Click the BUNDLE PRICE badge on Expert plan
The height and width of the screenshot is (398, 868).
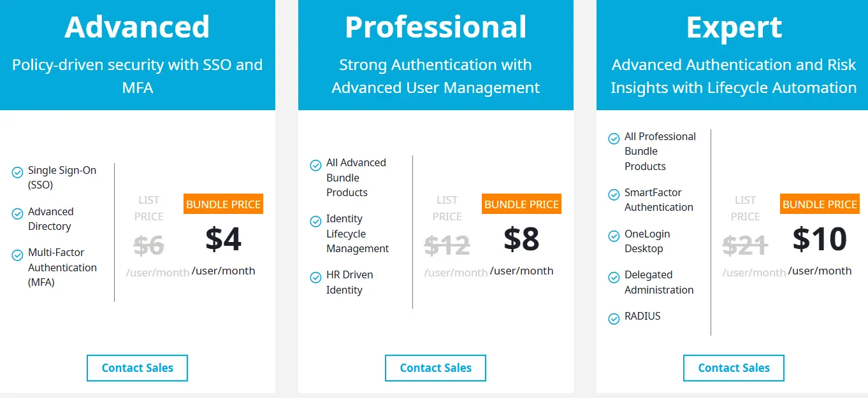coord(820,204)
